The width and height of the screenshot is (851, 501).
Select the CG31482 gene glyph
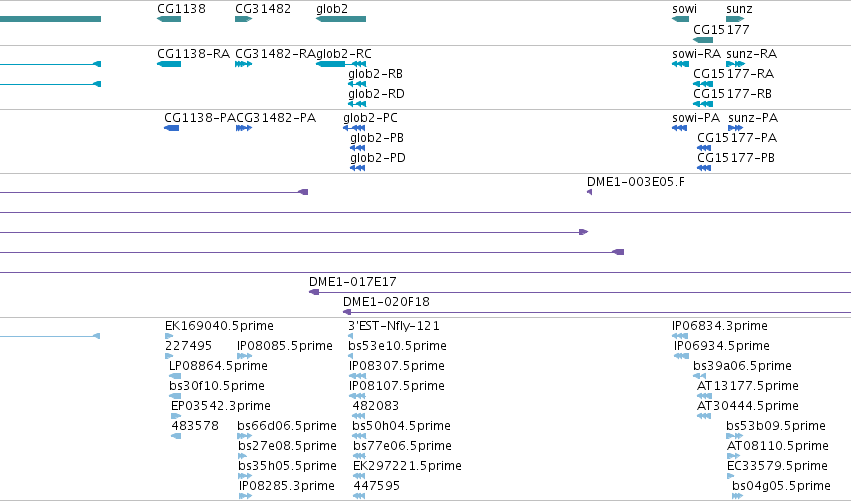point(244,19)
